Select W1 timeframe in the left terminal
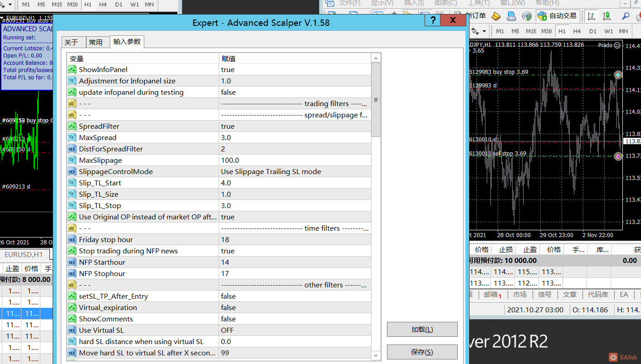The width and height of the screenshot is (641, 364). [134, 5]
